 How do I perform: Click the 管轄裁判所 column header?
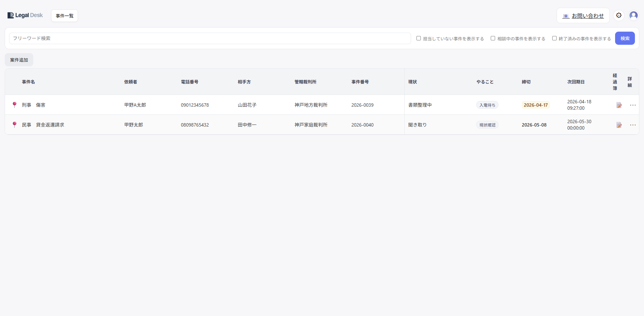pyautogui.click(x=306, y=82)
